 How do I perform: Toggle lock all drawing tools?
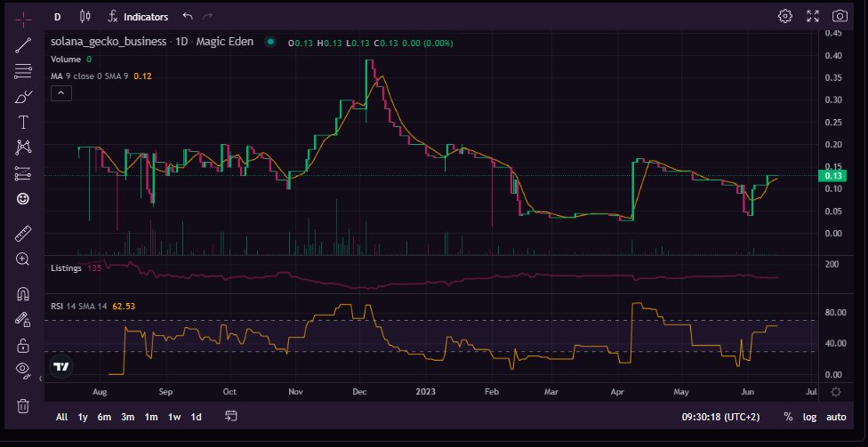pyautogui.click(x=23, y=346)
